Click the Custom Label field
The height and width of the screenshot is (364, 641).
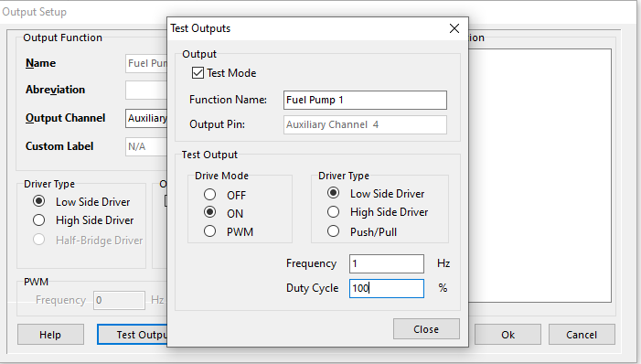[146, 146]
